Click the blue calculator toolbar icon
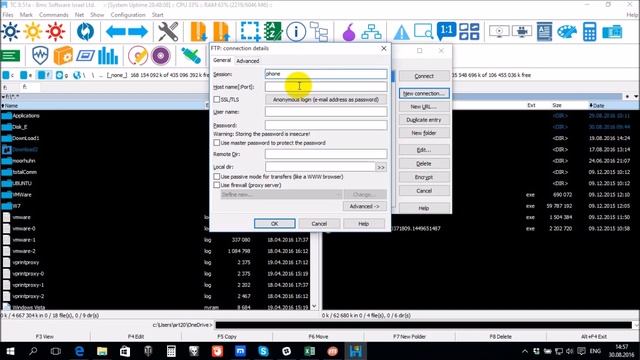This screenshot has height=360, width=640. 589,31
